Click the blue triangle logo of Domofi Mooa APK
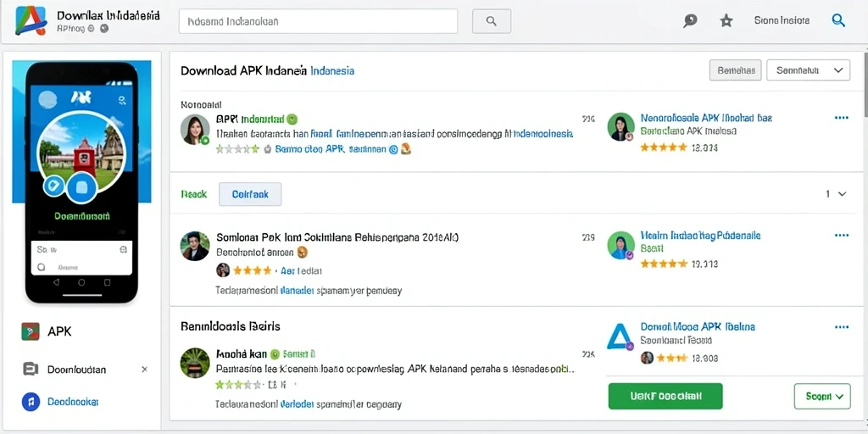The width and height of the screenshot is (868, 434). pyautogui.click(x=620, y=337)
